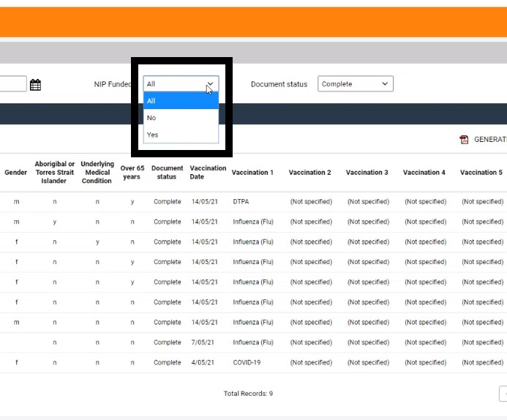Screen dimensions: 507x420
Task: Click the 7/05/21 vaccination date cell
Action: [203, 342]
